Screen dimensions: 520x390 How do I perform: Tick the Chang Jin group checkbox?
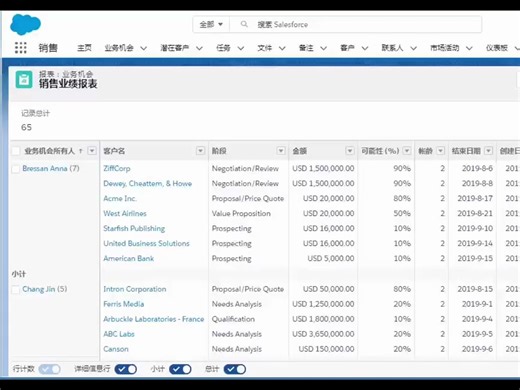tap(16, 290)
